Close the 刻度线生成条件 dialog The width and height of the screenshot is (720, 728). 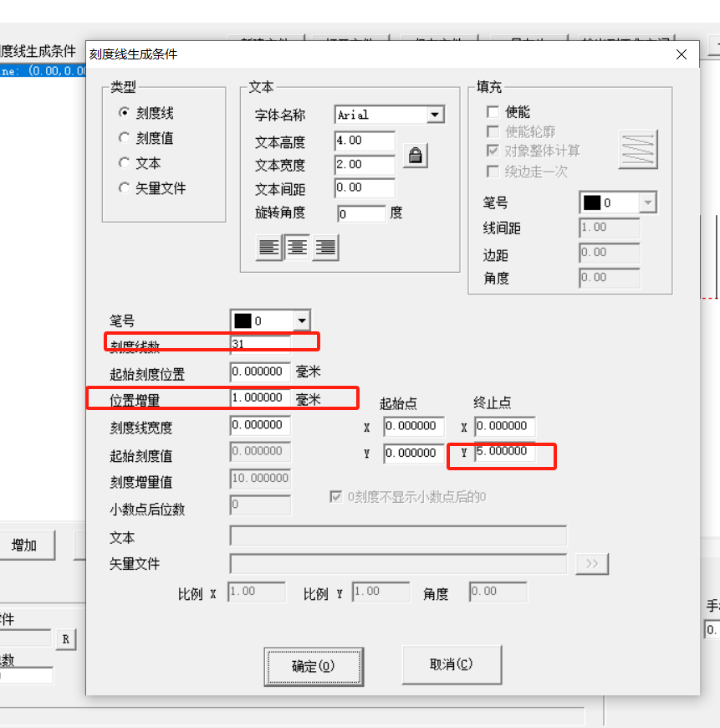pyautogui.click(x=682, y=54)
